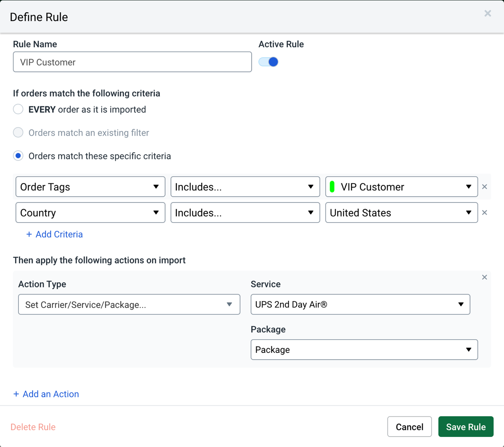Open the Country field dropdown
This screenshot has height=447, width=504.
pyautogui.click(x=90, y=213)
